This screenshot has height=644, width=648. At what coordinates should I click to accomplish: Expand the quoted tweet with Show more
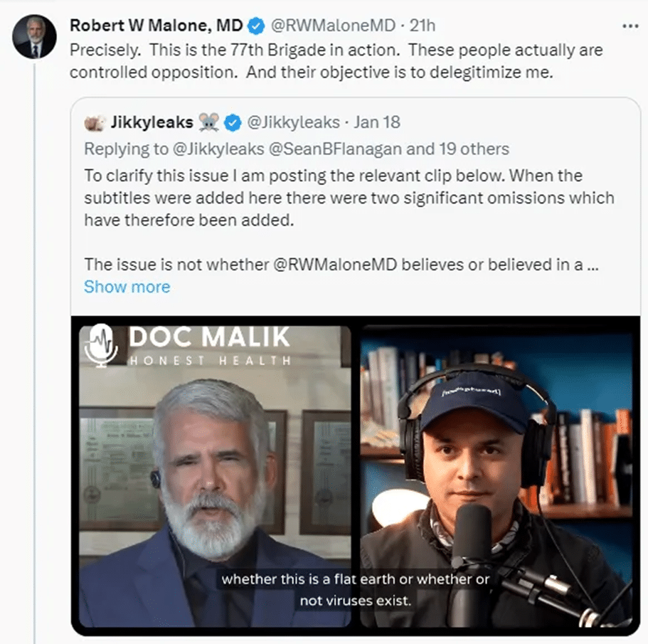(127, 287)
